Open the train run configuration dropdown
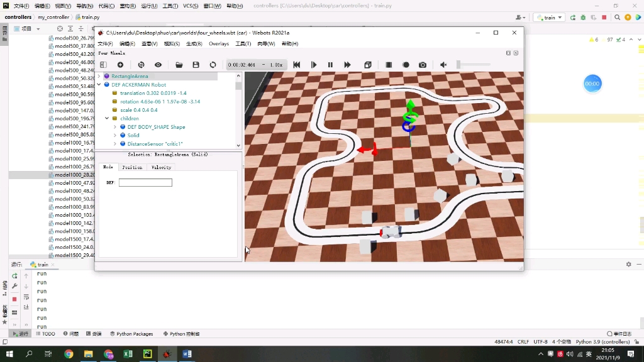 click(x=550, y=18)
